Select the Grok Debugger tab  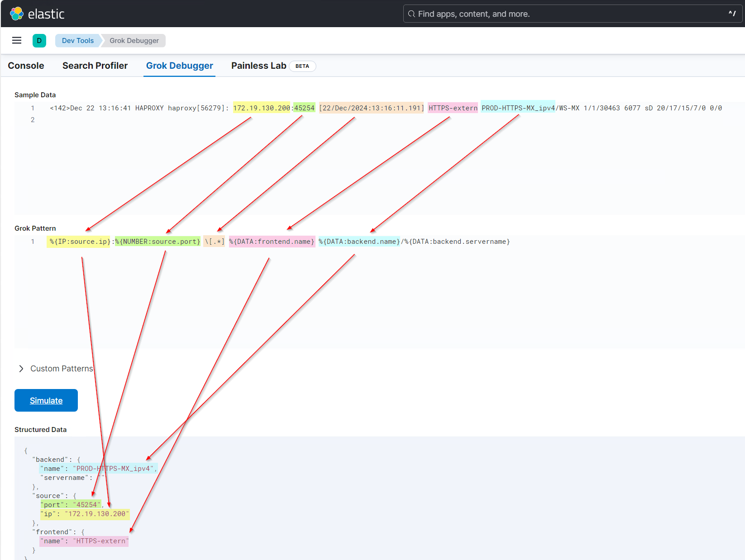(179, 66)
